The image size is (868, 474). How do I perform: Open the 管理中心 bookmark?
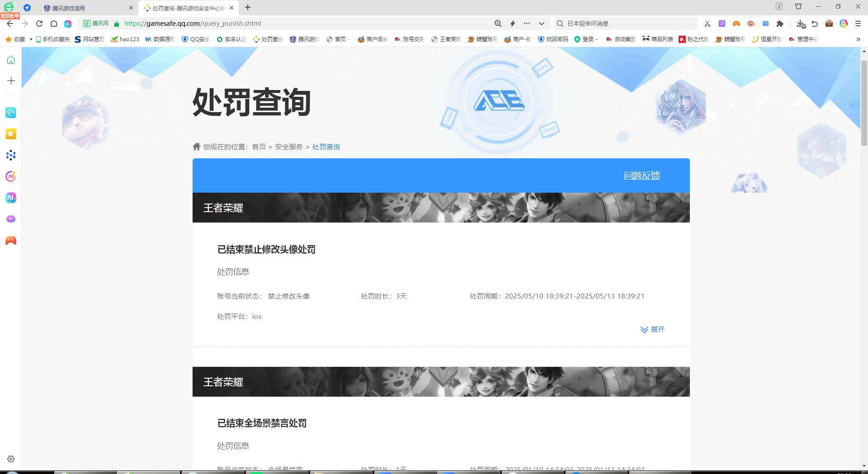(803, 39)
